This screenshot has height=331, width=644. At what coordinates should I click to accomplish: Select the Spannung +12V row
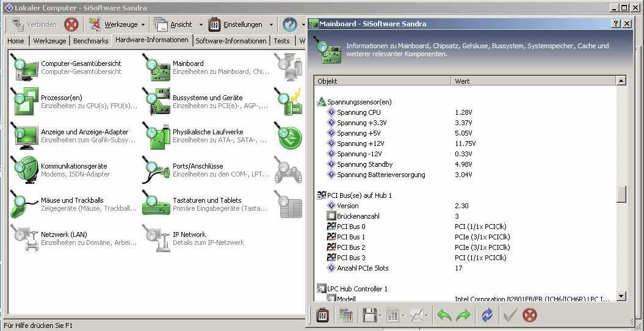click(x=465, y=144)
